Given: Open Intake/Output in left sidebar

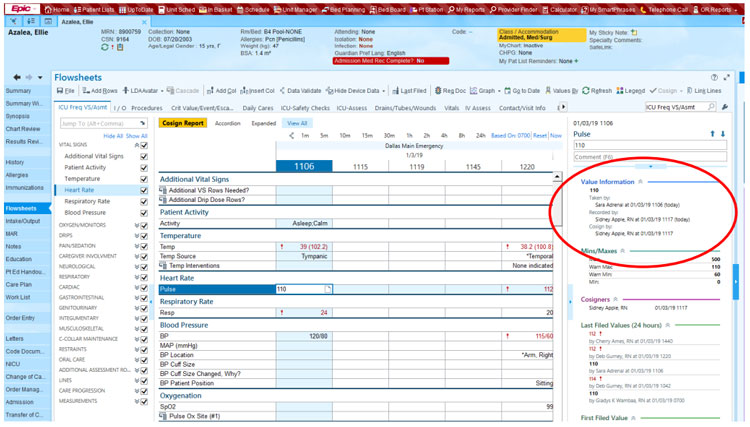Looking at the screenshot, I should click(x=24, y=221).
